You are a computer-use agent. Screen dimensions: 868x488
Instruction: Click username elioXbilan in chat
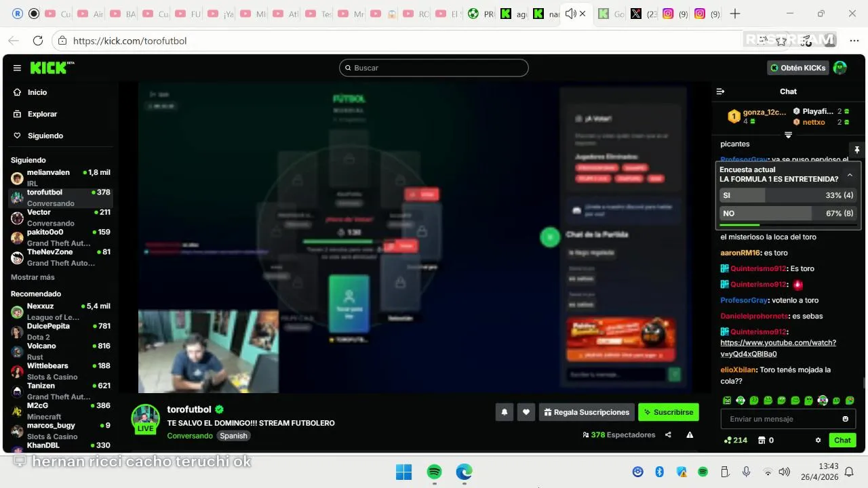(738, 370)
